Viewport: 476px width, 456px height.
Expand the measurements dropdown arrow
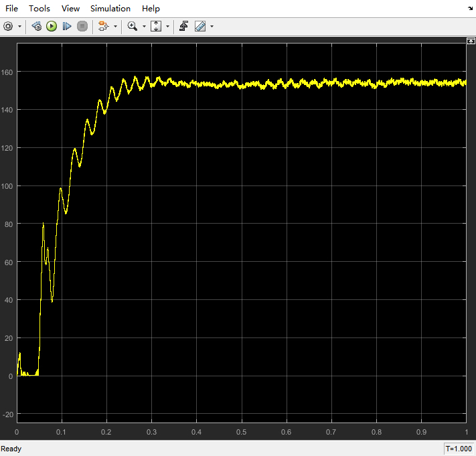(212, 26)
